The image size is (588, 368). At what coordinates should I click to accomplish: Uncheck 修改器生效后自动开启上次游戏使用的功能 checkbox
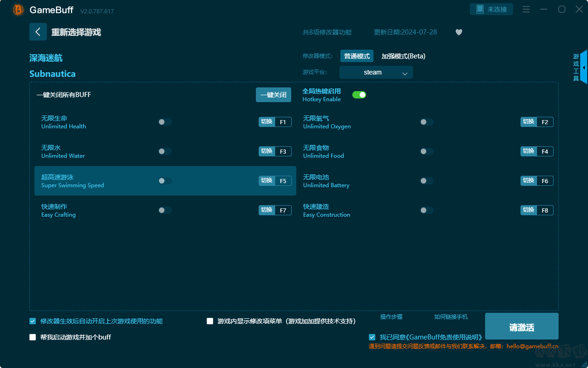(x=33, y=321)
